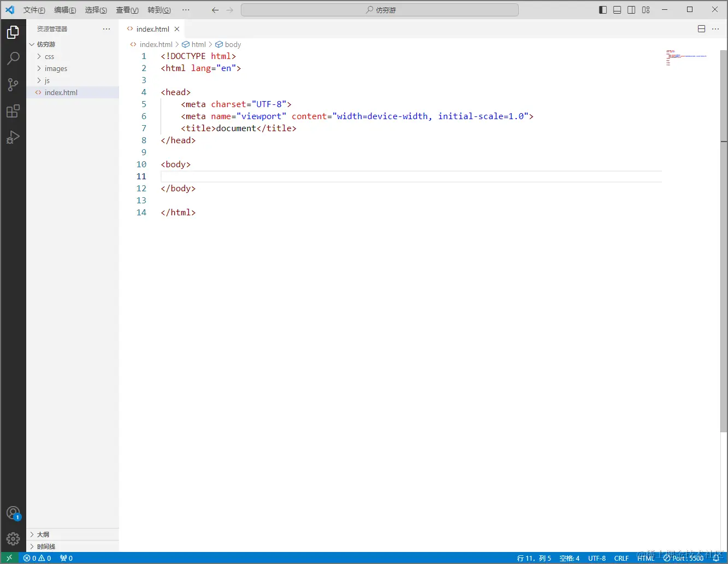Click the opening <body> tag
The height and width of the screenshot is (564, 728).
[x=176, y=164]
